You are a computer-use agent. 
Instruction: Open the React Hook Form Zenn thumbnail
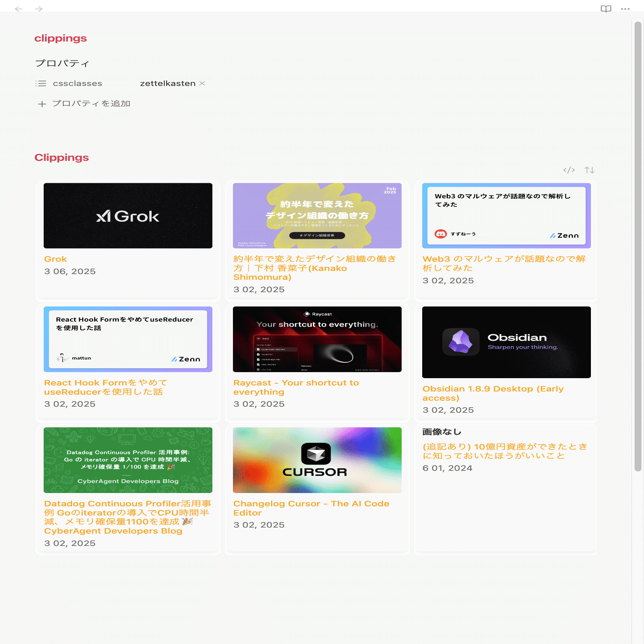128,339
